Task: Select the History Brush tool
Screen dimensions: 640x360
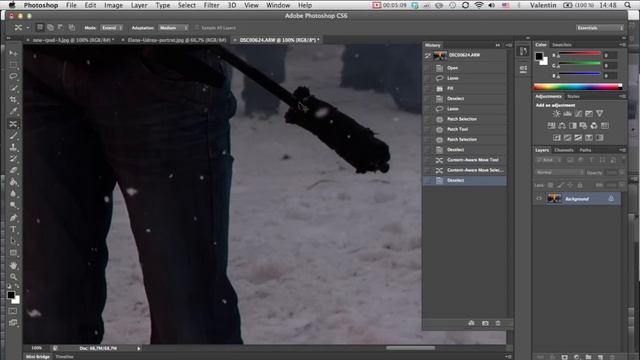Action: (x=13, y=158)
